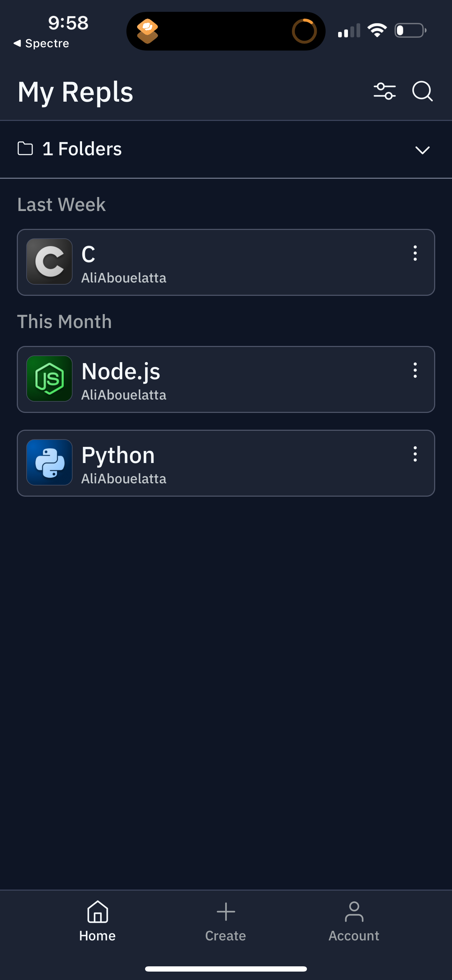Switch to the Create tab label
This screenshot has width=452, height=980.
click(226, 936)
